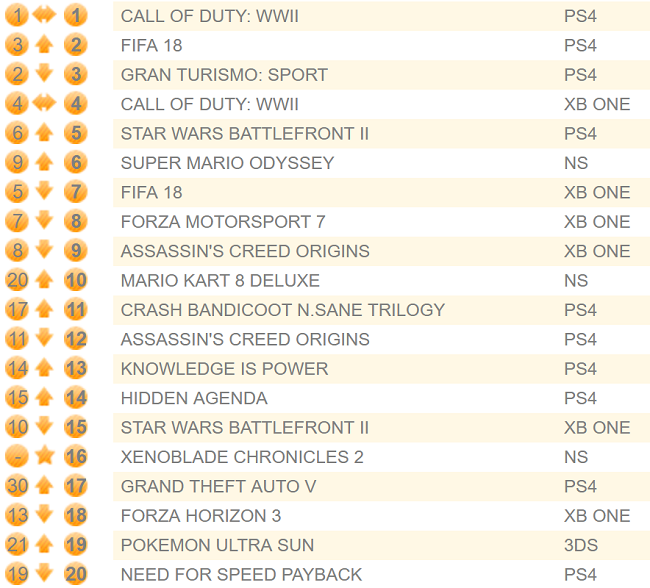
Task: Select the down arrow beside Forza Motorsport 7
Action: coord(44,221)
